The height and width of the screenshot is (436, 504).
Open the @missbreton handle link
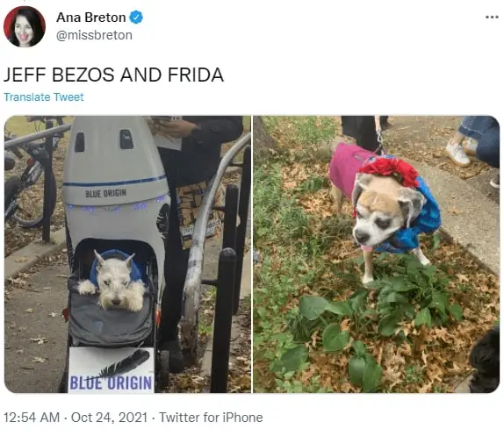pos(94,35)
